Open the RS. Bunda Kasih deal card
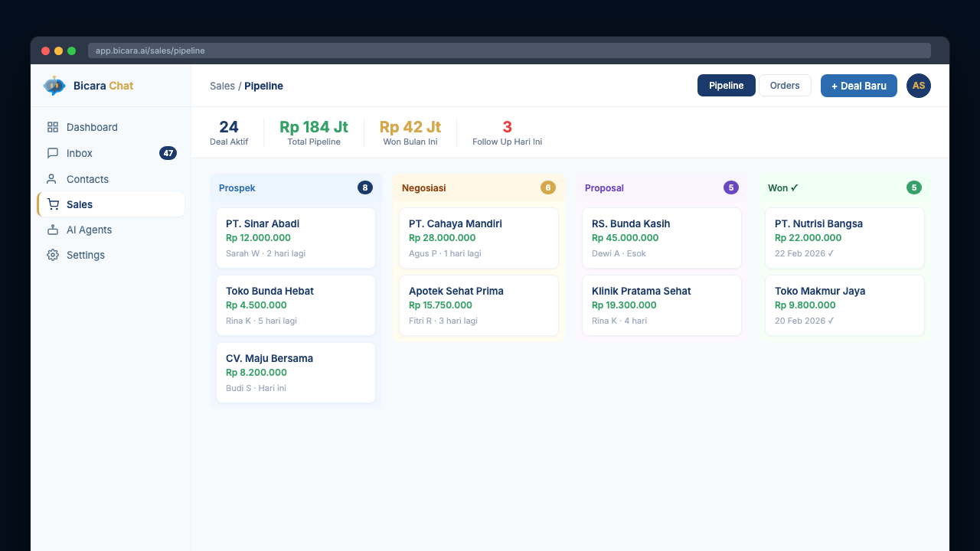Viewport: 980px width, 551px height. (661, 238)
